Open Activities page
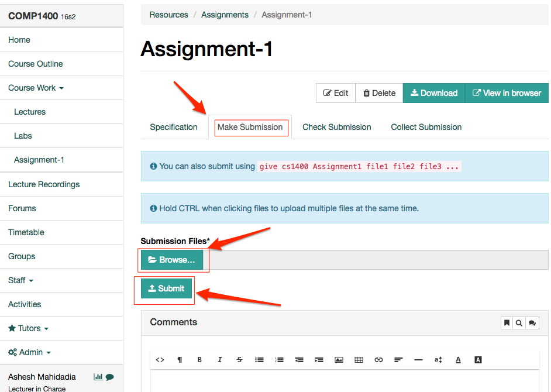 click(x=61, y=304)
